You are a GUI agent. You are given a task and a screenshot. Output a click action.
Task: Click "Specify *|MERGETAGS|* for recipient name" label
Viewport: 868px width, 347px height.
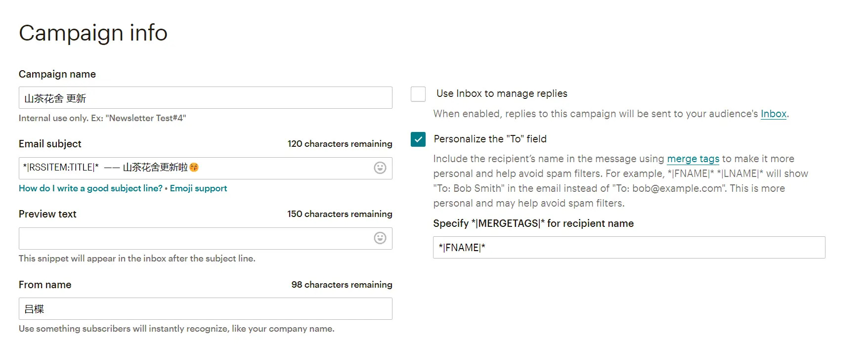pyautogui.click(x=533, y=223)
